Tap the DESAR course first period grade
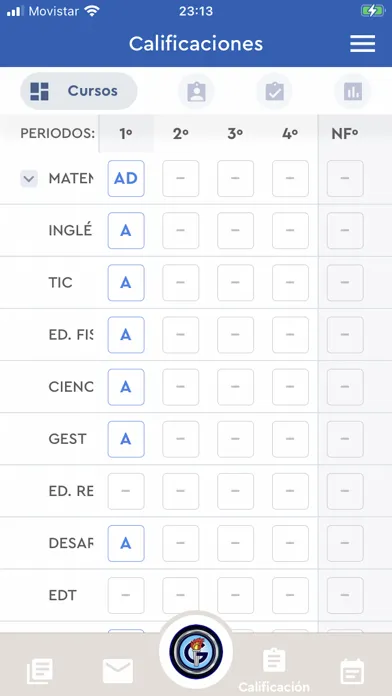 [126, 543]
